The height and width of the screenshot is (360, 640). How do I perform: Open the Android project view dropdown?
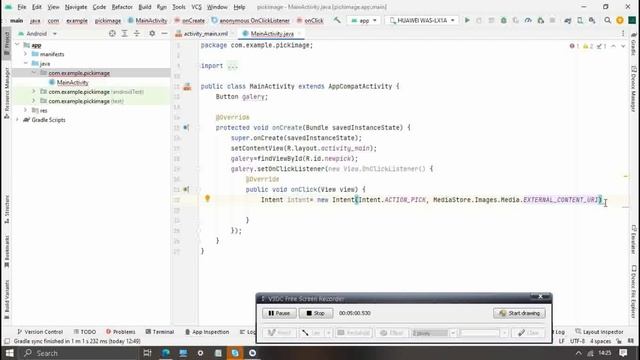pyautogui.click(x=37, y=33)
